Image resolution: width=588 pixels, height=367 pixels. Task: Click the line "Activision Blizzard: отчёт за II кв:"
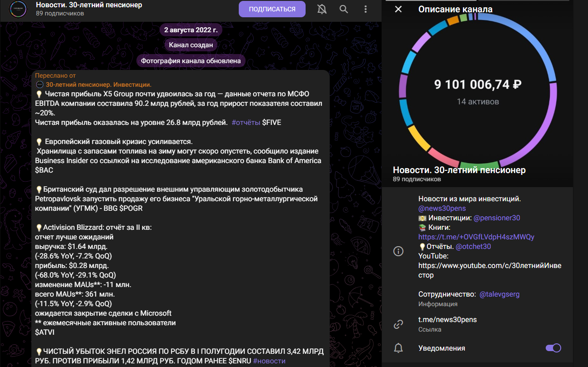click(94, 228)
